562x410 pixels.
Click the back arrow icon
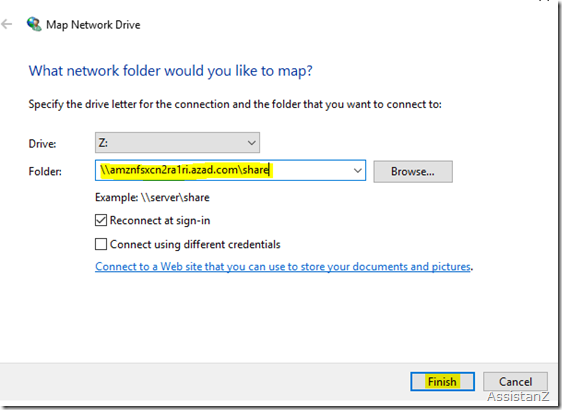pyautogui.click(x=6, y=24)
